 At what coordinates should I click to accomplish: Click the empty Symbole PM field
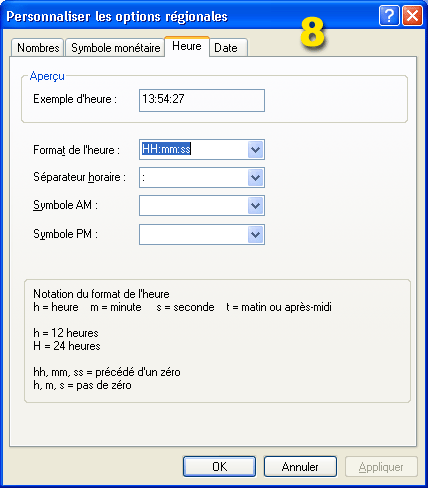(194, 234)
